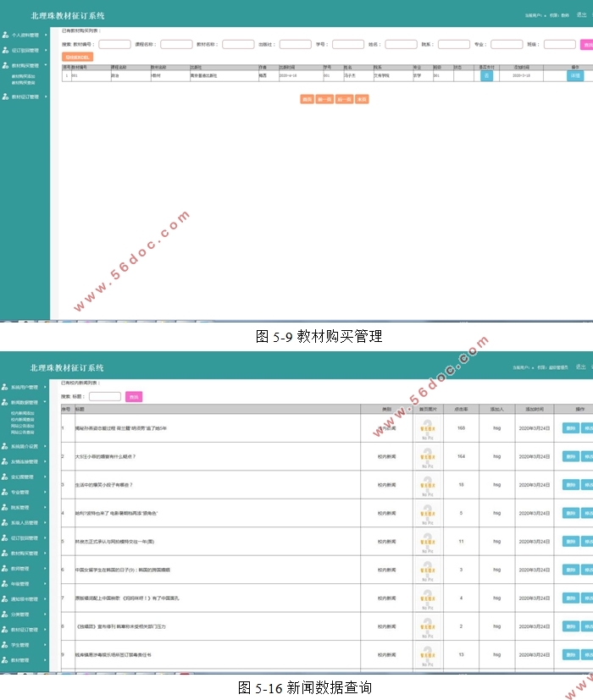Image resolution: width=593 pixels, height=700 pixels.
Task: Click the user icon beside 友情链接管理
Action: (x=5, y=461)
